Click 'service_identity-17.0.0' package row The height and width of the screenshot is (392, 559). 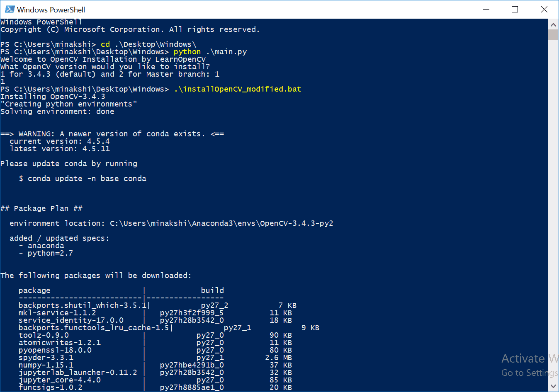(155, 320)
